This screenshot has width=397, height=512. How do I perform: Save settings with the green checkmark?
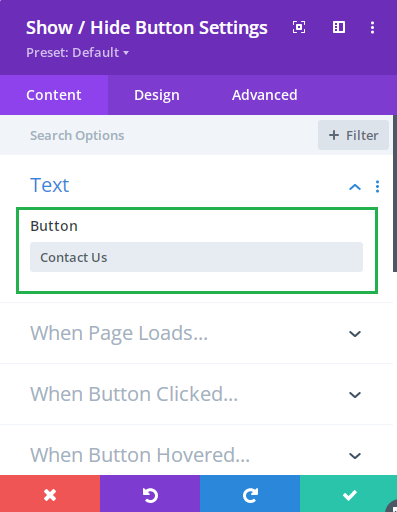(348, 495)
